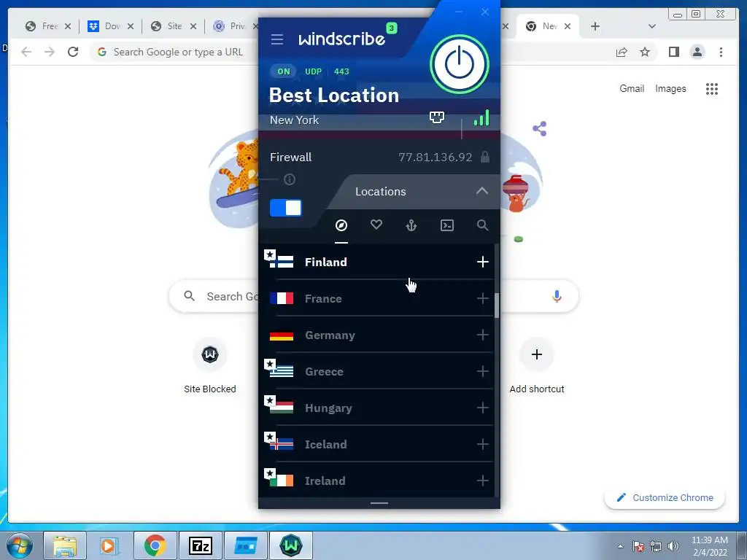The height and width of the screenshot is (560, 747).
Task: Click the Chrome reload button
Action: point(73,52)
